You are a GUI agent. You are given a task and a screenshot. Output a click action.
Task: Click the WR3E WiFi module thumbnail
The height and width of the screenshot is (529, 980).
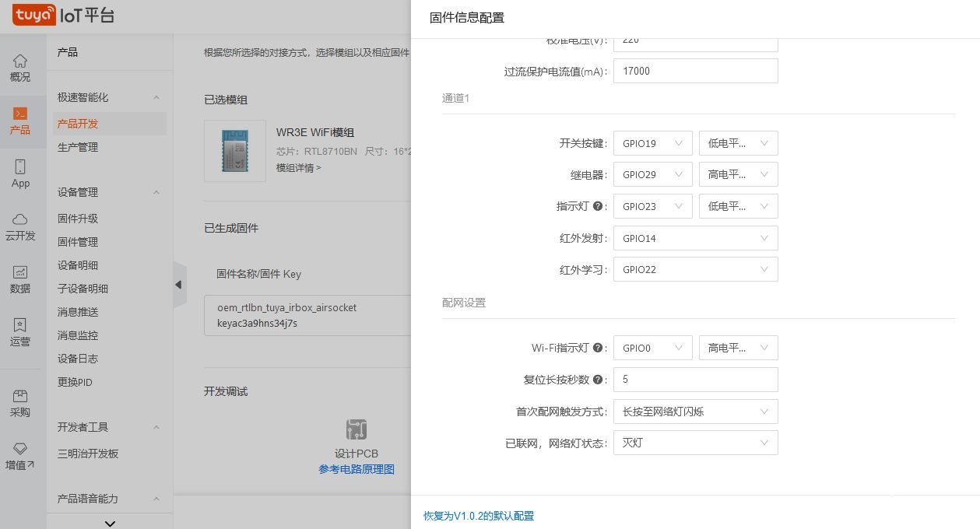(x=235, y=151)
